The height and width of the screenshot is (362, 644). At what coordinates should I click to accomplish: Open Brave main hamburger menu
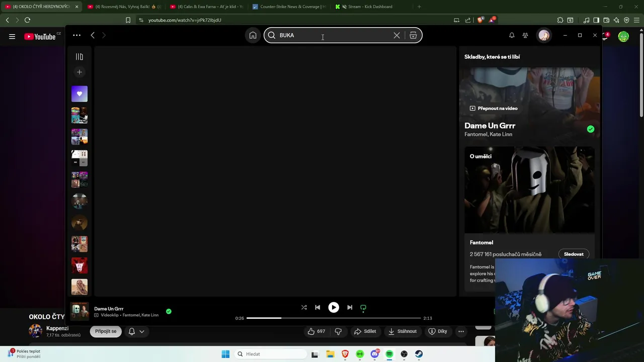pyautogui.click(x=636, y=20)
